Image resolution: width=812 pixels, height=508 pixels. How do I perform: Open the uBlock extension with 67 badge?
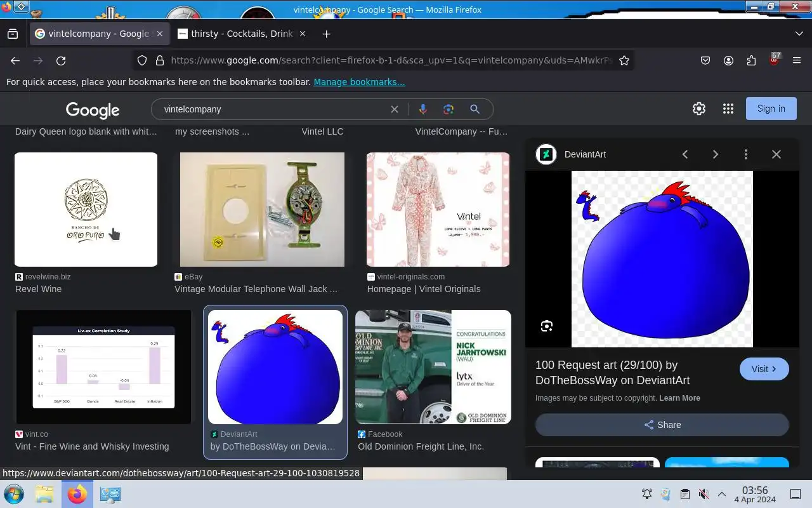(x=774, y=60)
